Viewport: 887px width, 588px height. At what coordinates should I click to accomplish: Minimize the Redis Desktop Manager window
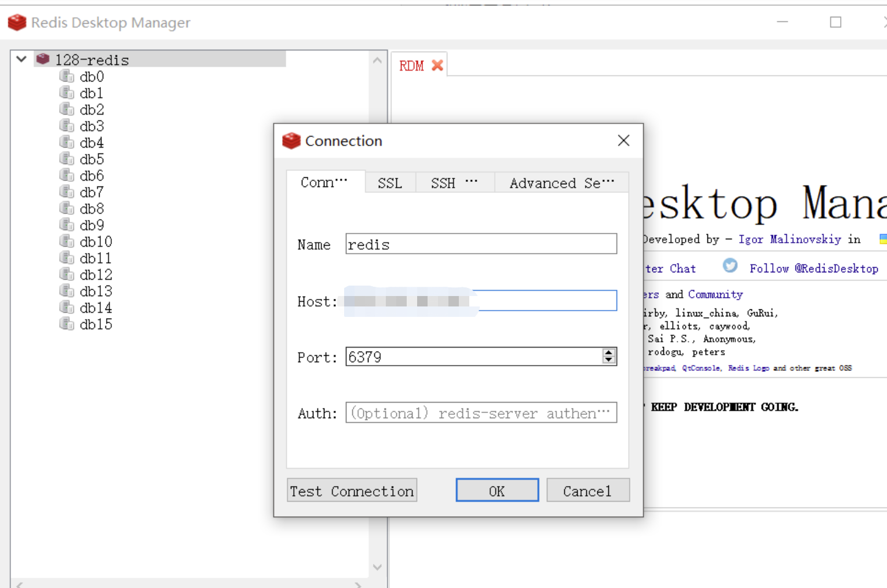pos(783,22)
